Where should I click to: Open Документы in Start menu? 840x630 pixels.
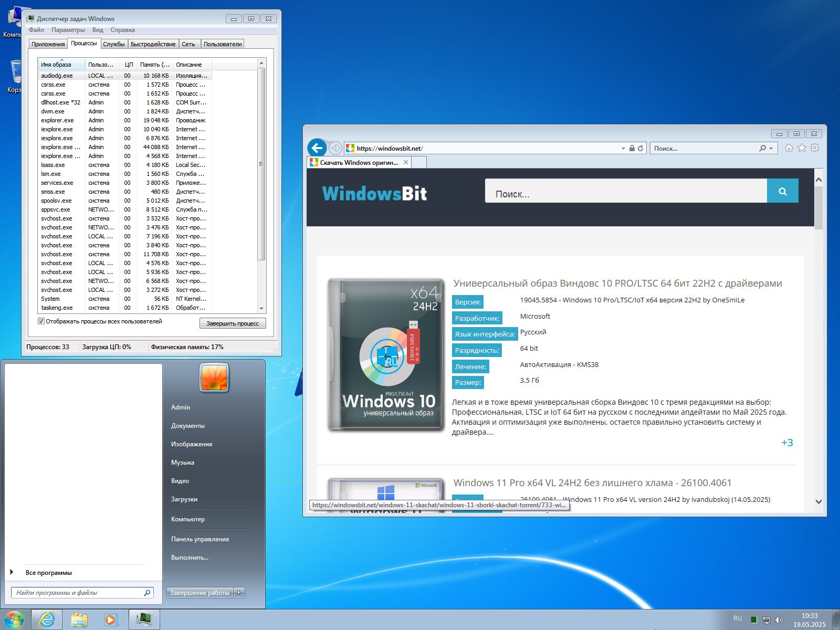tap(188, 426)
